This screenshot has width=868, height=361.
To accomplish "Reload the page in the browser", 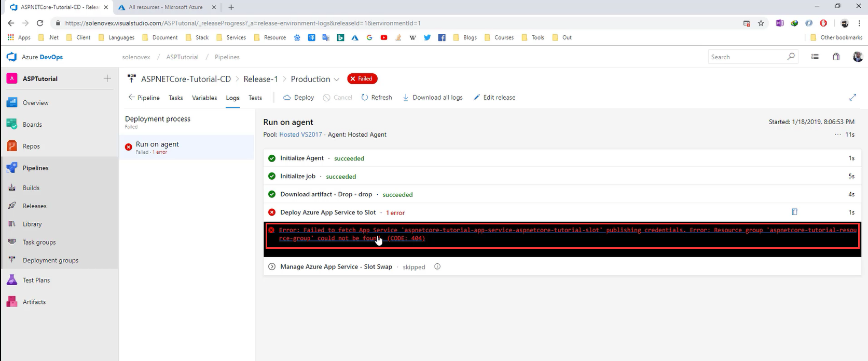I will (x=40, y=23).
